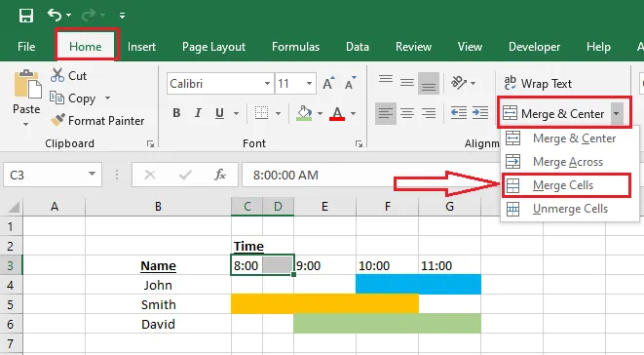644x355 pixels.
Task: Switch to the Home tab
Action: click(86, 47)
